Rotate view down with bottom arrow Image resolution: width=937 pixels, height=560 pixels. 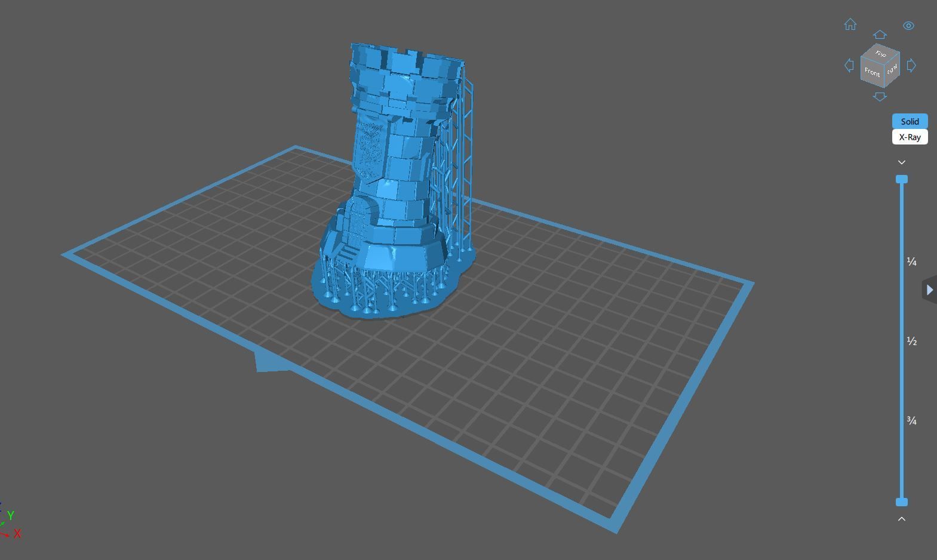[x=880, y=97]
